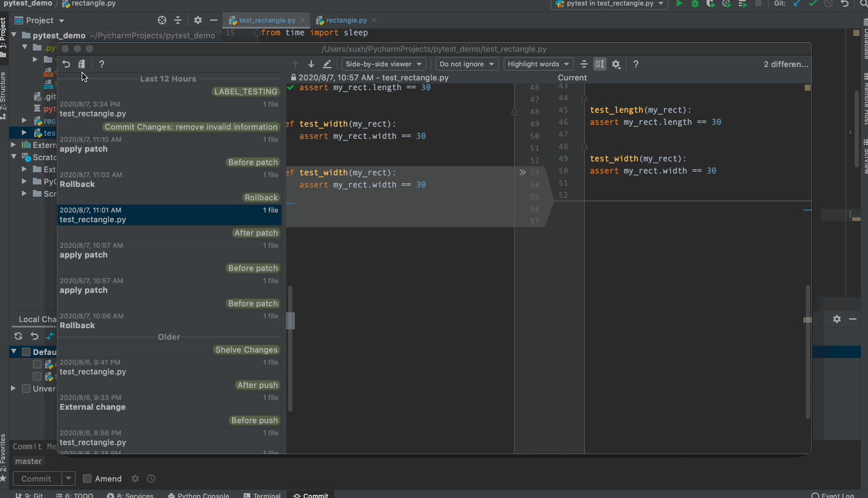Open Project panel settings gear

[197, 20]
